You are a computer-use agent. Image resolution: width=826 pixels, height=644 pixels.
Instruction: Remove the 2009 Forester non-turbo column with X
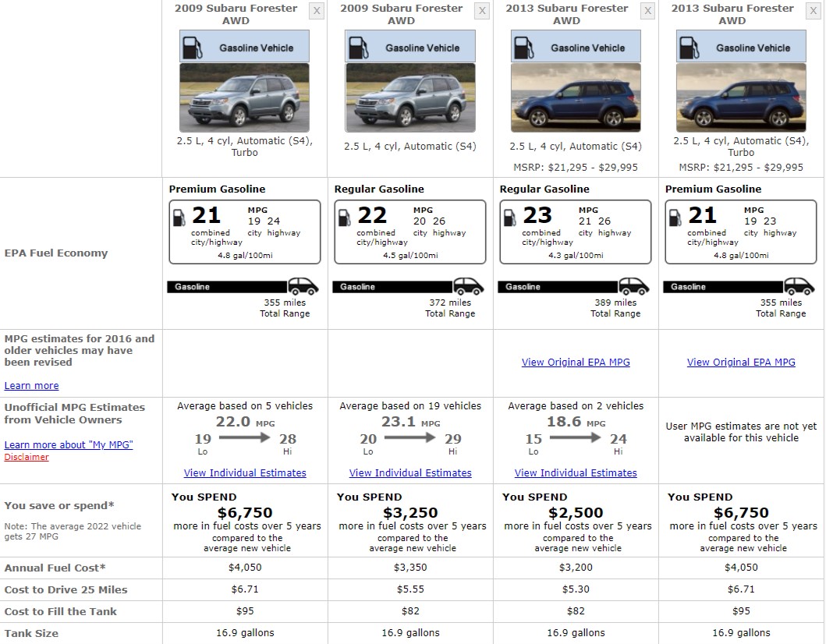(x=481, y=11)
